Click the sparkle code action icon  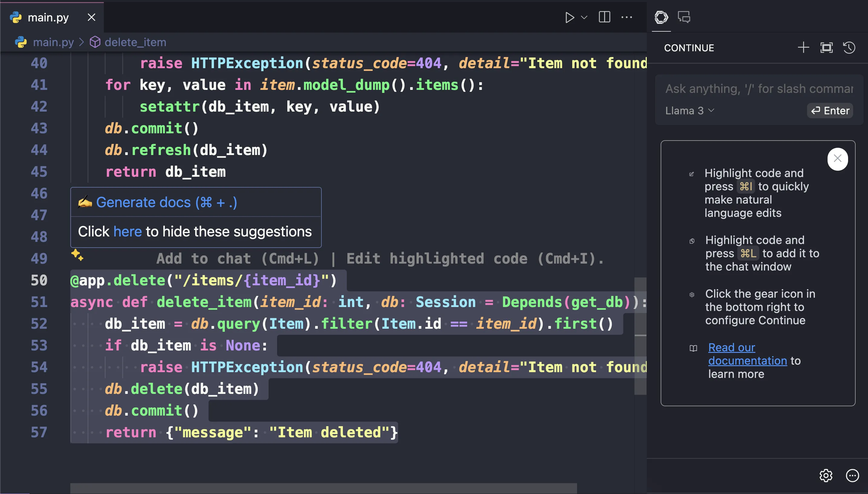coord(77,255)
